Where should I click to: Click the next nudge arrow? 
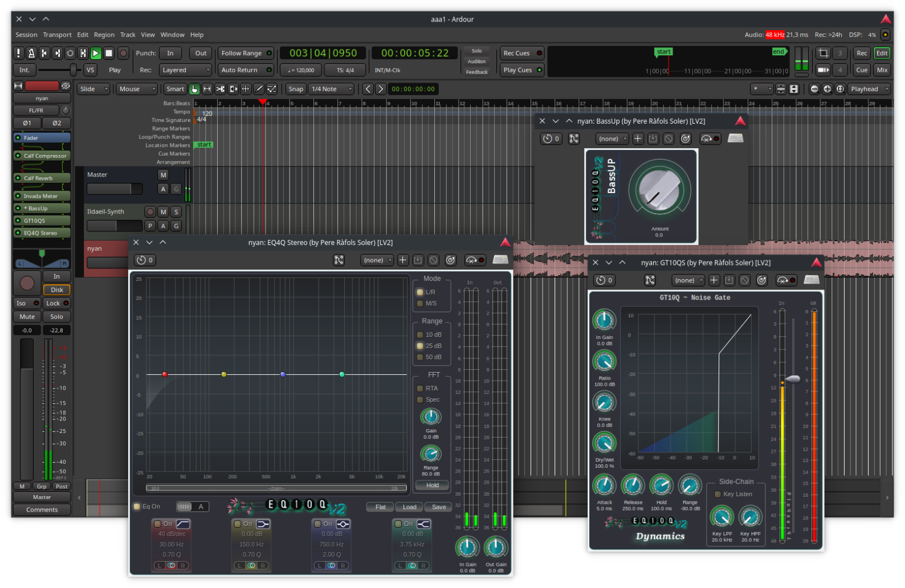point(381,89)
